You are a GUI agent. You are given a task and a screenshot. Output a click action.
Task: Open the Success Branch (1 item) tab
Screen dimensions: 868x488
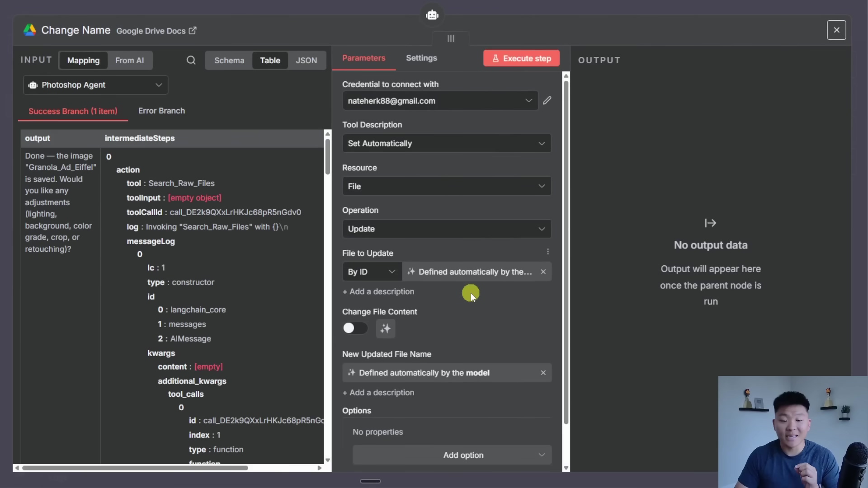[x=73, y=111]
